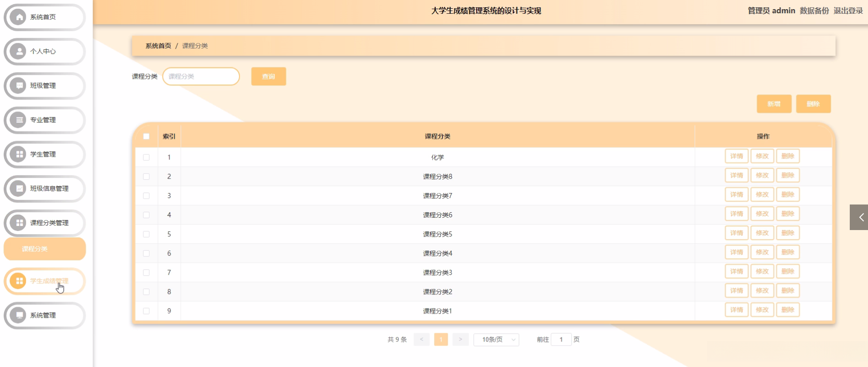The height and width of the screenshot is (367, 868).
Task: Select the checkbox for 课程分类7
Action: [x=146, y=196]
